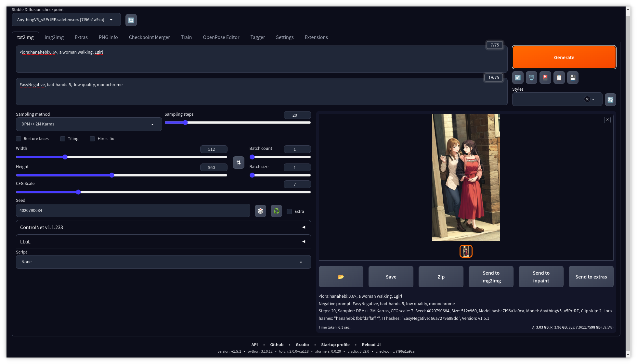Screen dimensions: 637x364
Task: Save style using the floppy disk icon
Action: point(573,78)
